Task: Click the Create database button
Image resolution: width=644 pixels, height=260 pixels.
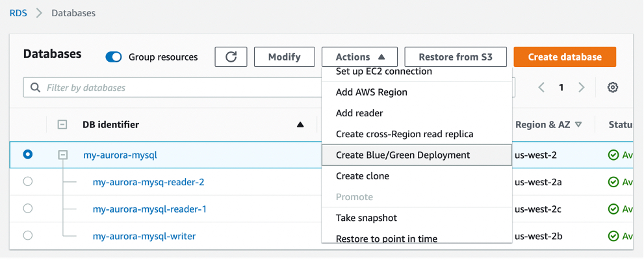Action: pyautogui.click(x=565, y=57)
